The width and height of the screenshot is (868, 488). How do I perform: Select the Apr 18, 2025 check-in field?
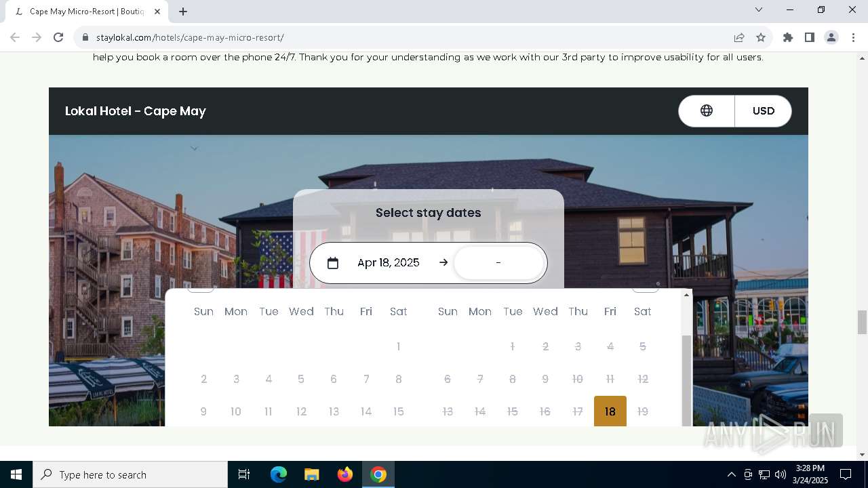[x=389, y=263]
